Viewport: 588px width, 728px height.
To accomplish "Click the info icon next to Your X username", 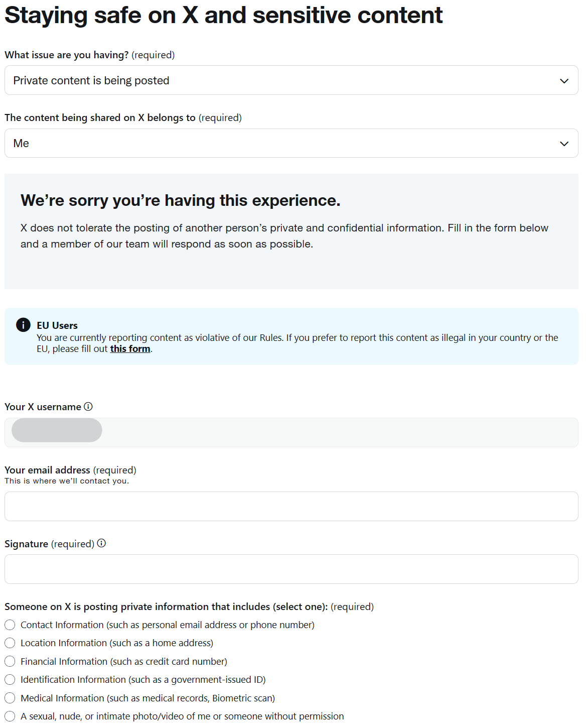I will 88,407.
